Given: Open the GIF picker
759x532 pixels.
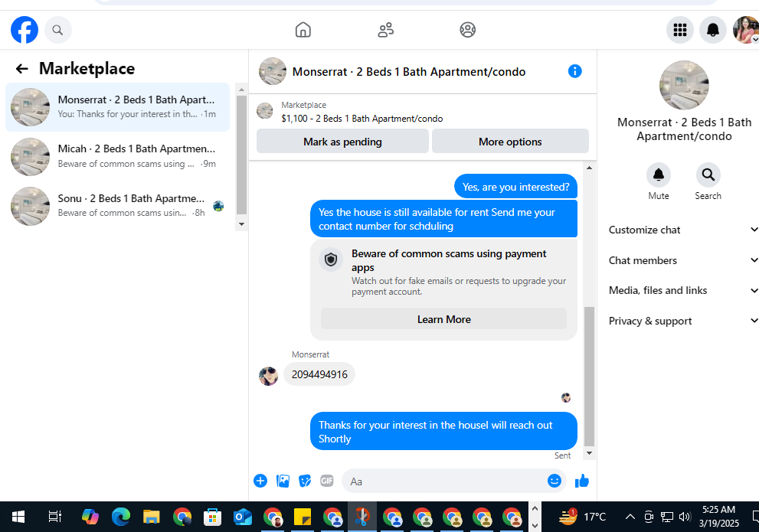Looking at the screenshot, I should (327, 481).
